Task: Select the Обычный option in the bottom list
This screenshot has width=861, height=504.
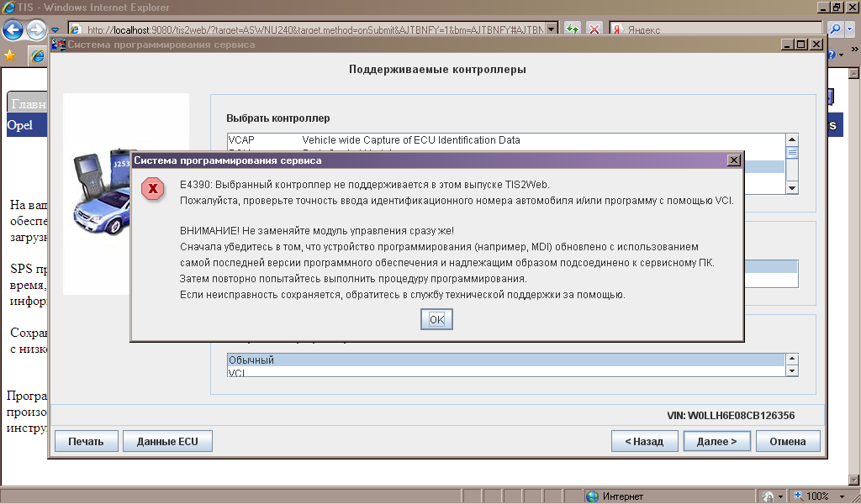Action: (506, 360)
